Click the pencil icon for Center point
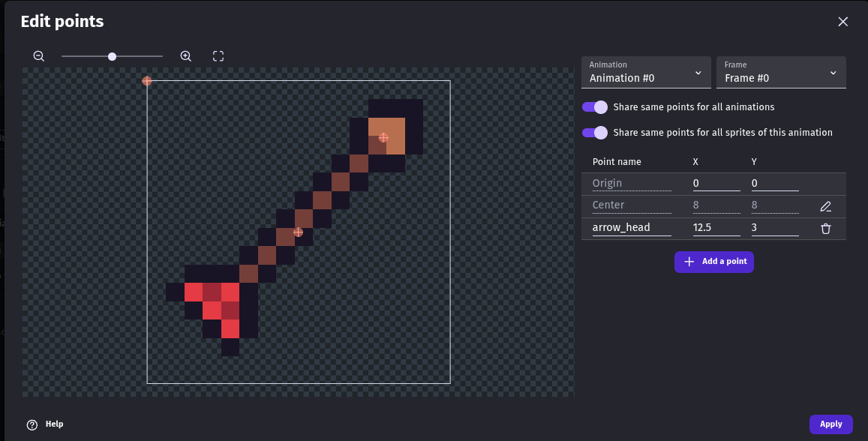 [825, 206]
